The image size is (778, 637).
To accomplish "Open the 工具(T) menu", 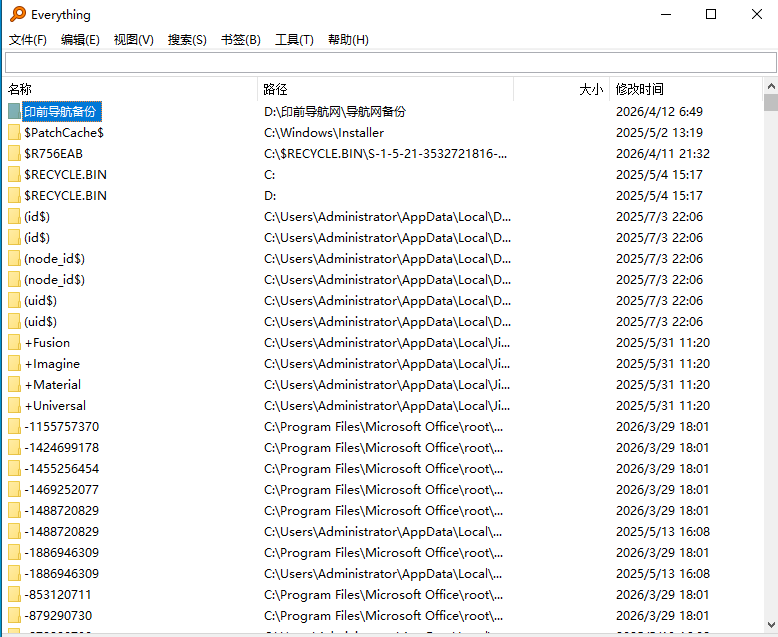I will [294, 40].
